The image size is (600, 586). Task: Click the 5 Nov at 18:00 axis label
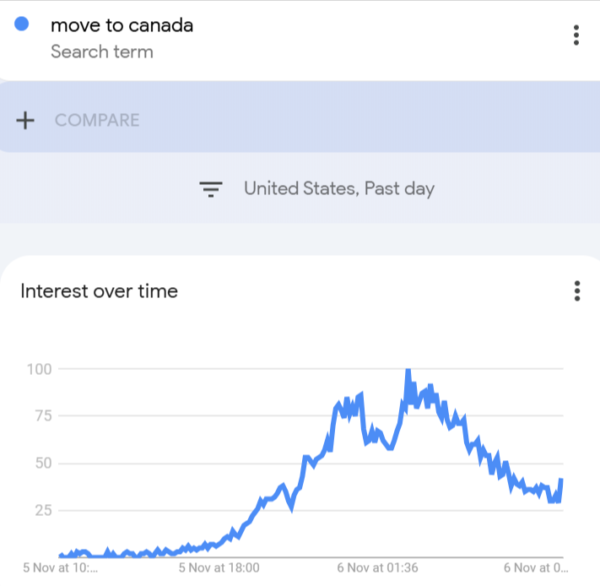219,568
